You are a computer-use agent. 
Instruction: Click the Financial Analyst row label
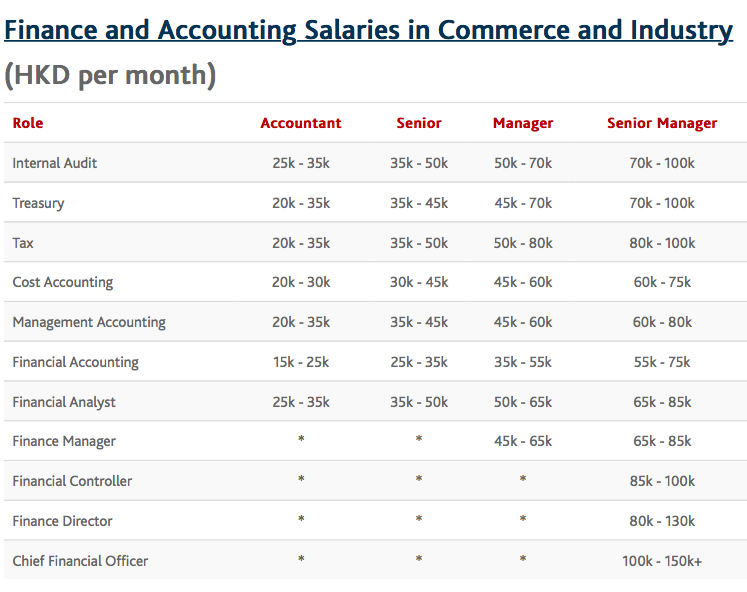click(64, 402)
